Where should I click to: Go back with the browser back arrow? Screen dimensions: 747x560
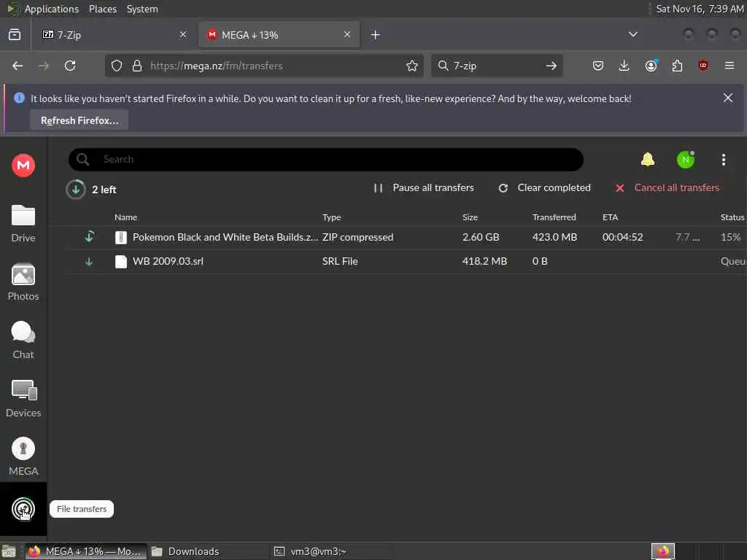tap(18, 66)
